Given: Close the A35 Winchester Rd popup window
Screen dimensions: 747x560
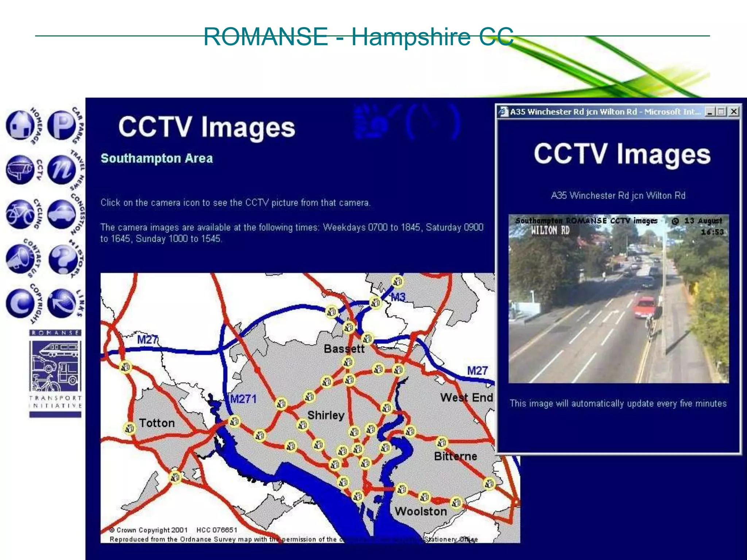Looking at the screenshot, I should (734, 112).
